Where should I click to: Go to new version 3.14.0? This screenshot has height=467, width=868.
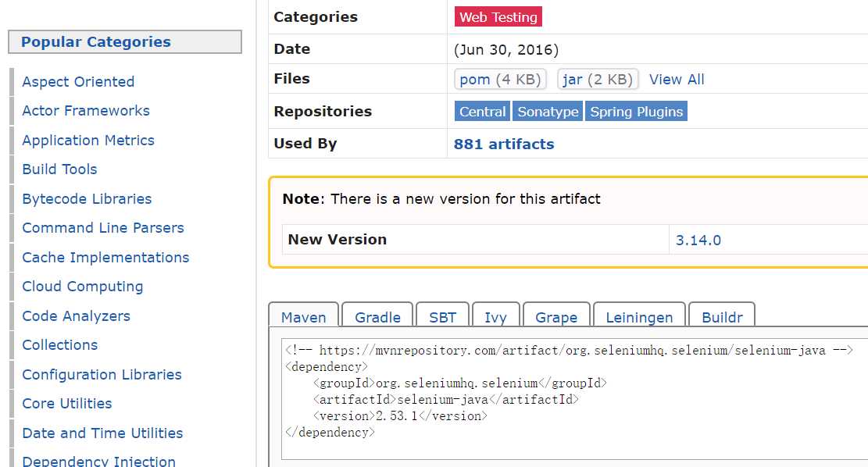point(698,240)
